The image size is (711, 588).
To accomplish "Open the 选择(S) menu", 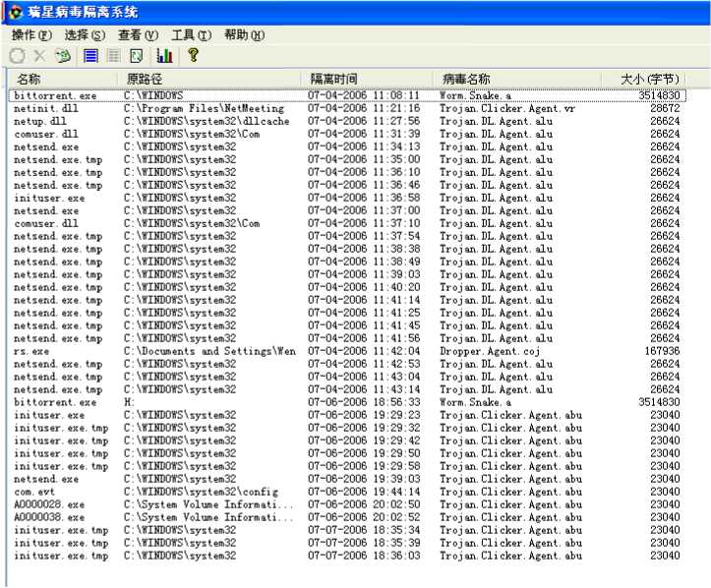I will tap(85, 35).
